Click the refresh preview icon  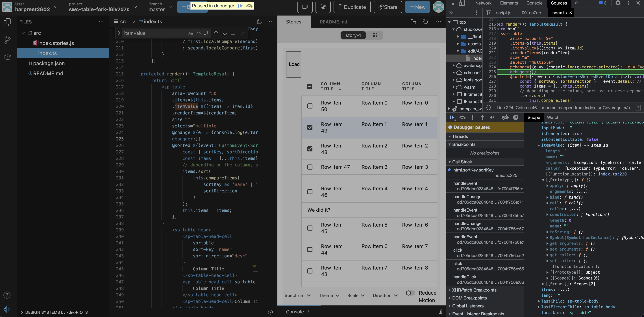(x=425, y=22)
